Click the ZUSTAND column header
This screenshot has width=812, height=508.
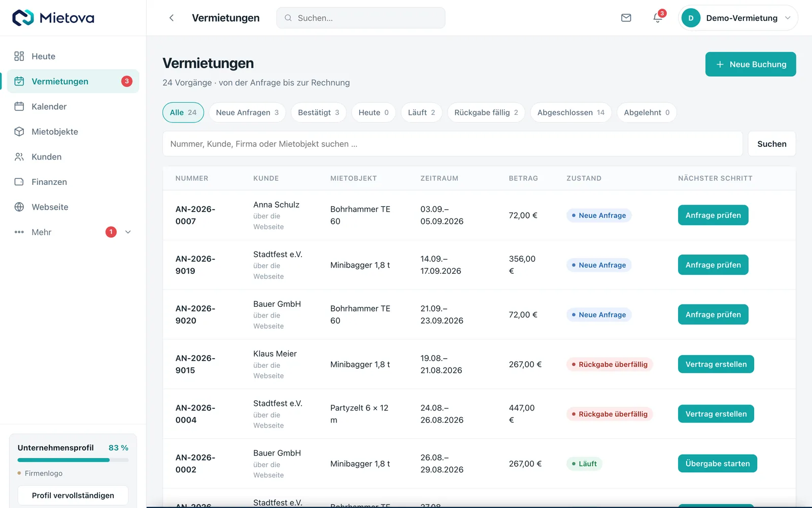pyautogui.click(x=584, y=178)
